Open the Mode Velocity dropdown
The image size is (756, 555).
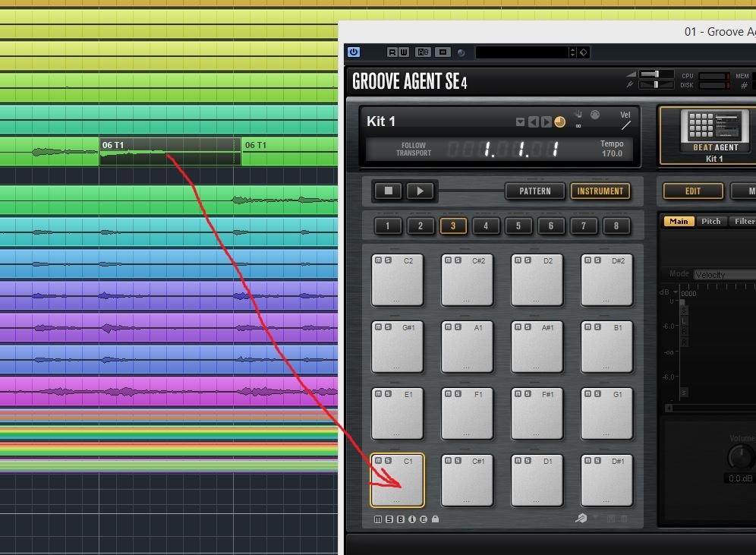tap(723, 274)
